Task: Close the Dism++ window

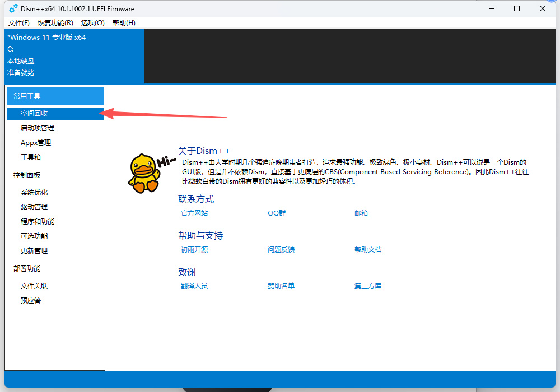Action: point(543,8)
